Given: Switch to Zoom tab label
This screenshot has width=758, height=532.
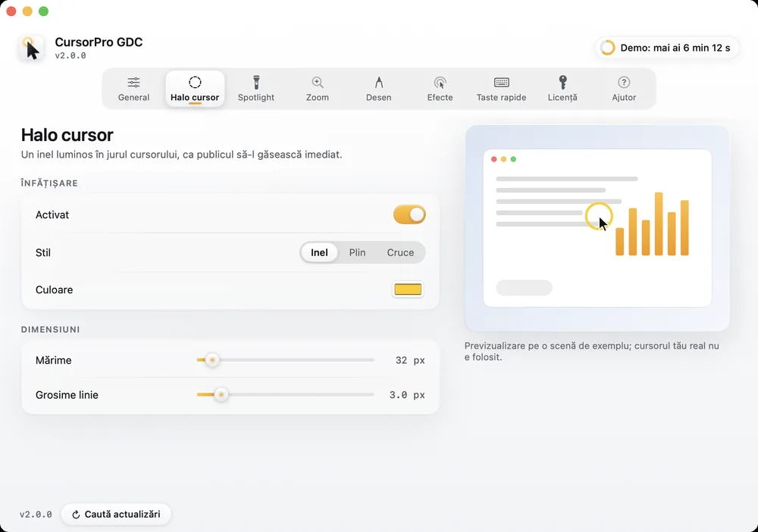Looking at the screenshot, I should pos(317,97).
